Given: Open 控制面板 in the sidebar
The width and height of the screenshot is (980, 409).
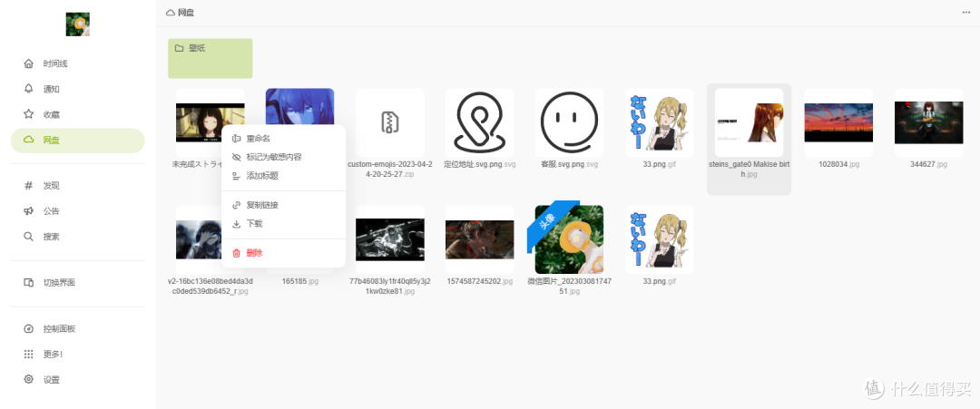Looking at the screenshot, I should (x=77, y=328).
